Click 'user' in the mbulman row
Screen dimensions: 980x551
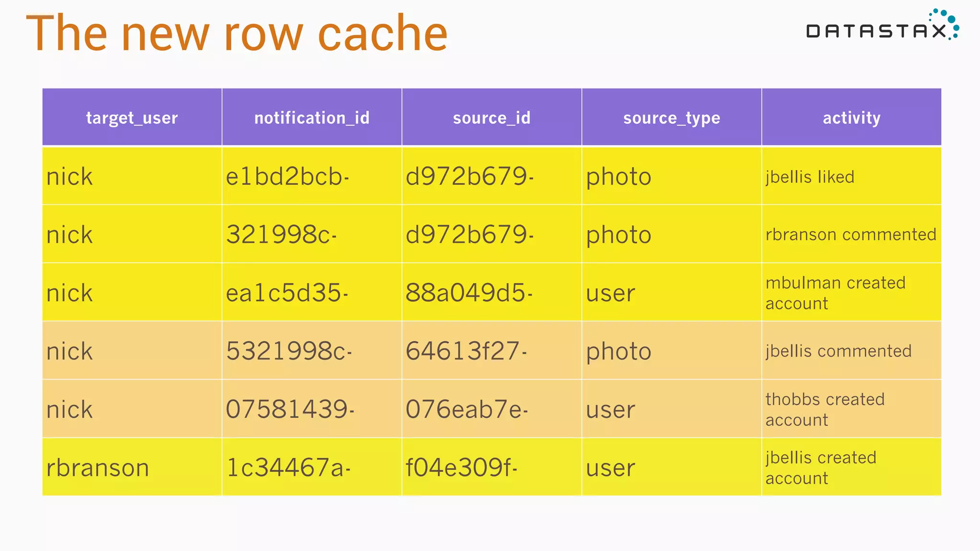611,294
